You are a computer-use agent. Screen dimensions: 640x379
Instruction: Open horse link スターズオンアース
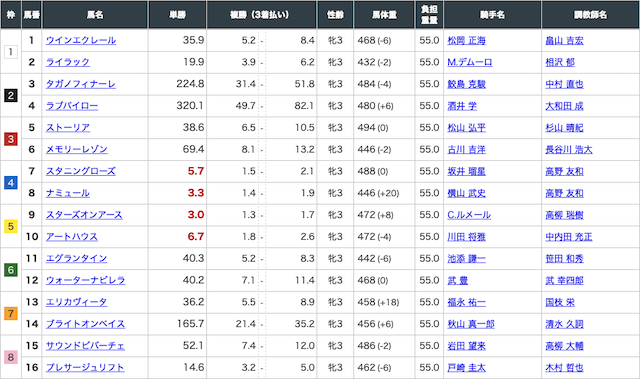point(84,215)
